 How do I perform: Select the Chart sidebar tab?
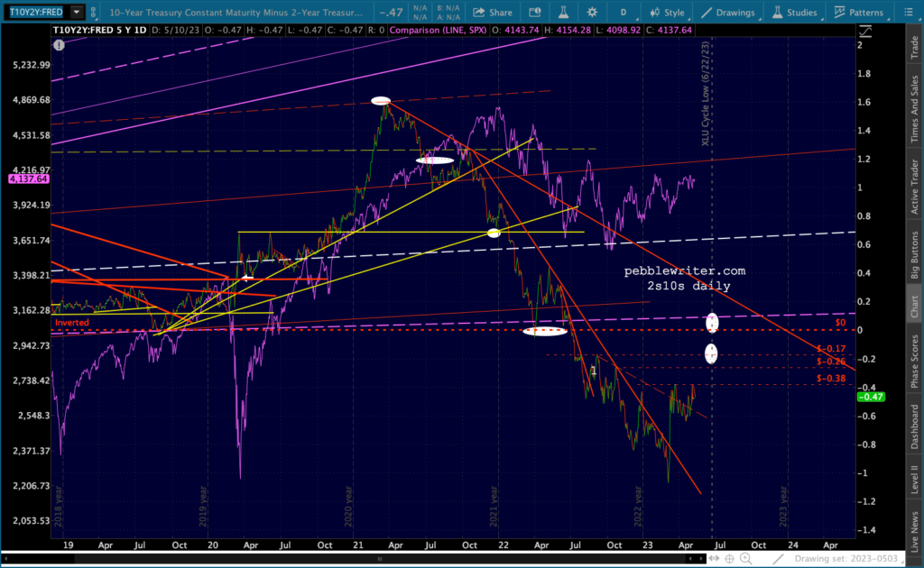(915, 305)
